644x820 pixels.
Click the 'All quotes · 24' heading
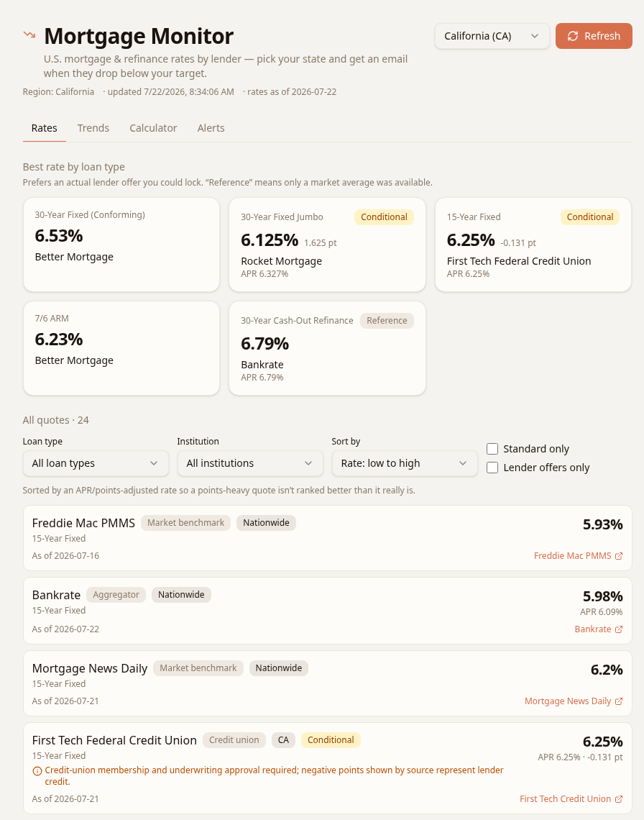coord(56,421)
